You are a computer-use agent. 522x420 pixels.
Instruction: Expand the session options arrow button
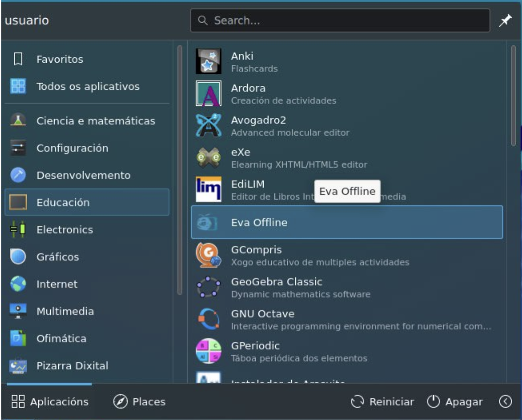pyautogui.click(x=505, y=402)
